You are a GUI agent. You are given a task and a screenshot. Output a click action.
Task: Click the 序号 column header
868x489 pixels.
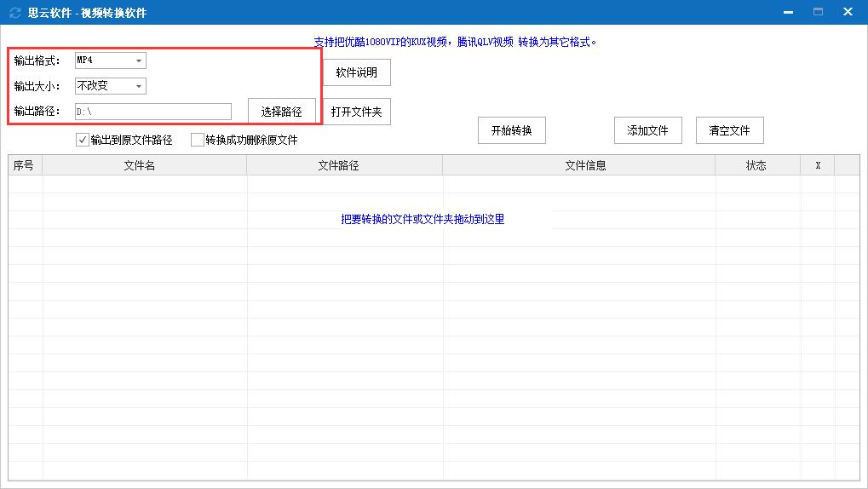tap(25, 165)
